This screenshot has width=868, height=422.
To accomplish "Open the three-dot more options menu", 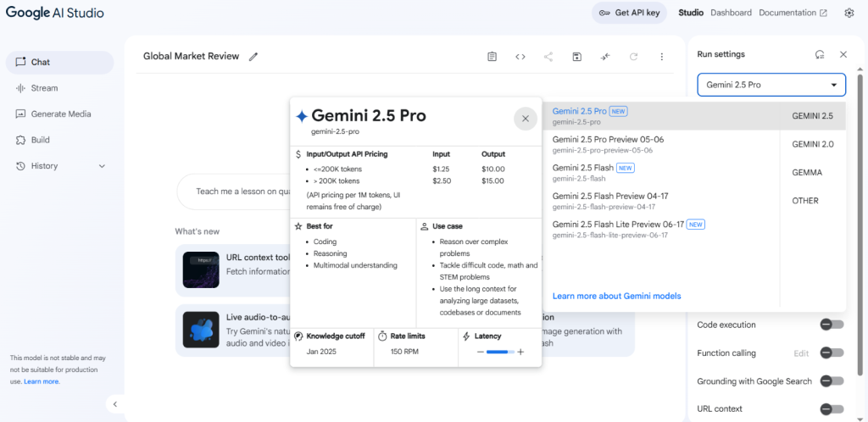I will (661, 57).
